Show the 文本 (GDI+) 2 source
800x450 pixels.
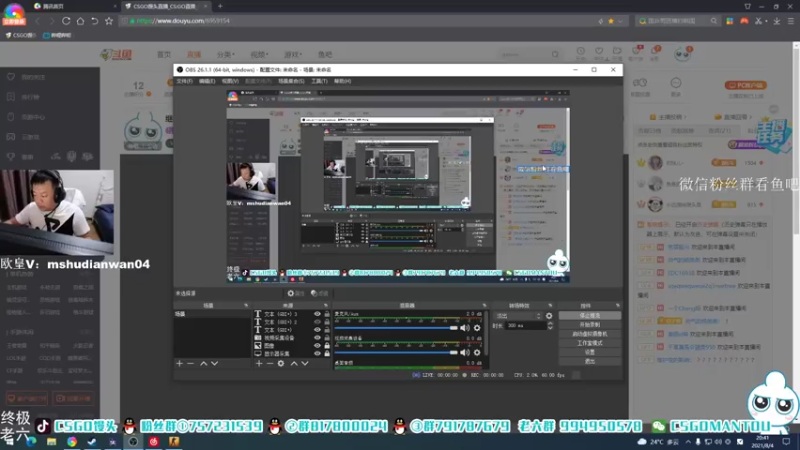317,322
